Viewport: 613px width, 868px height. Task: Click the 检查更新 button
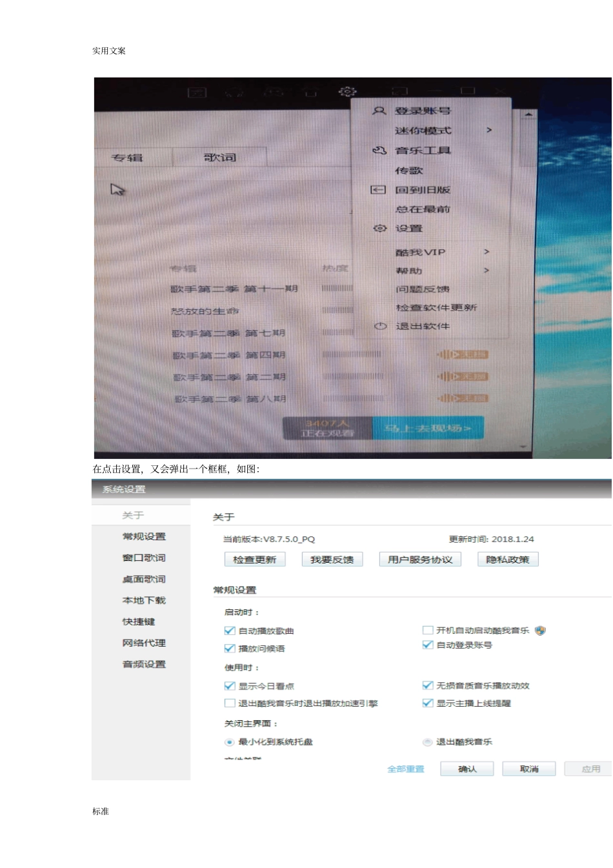254,560
